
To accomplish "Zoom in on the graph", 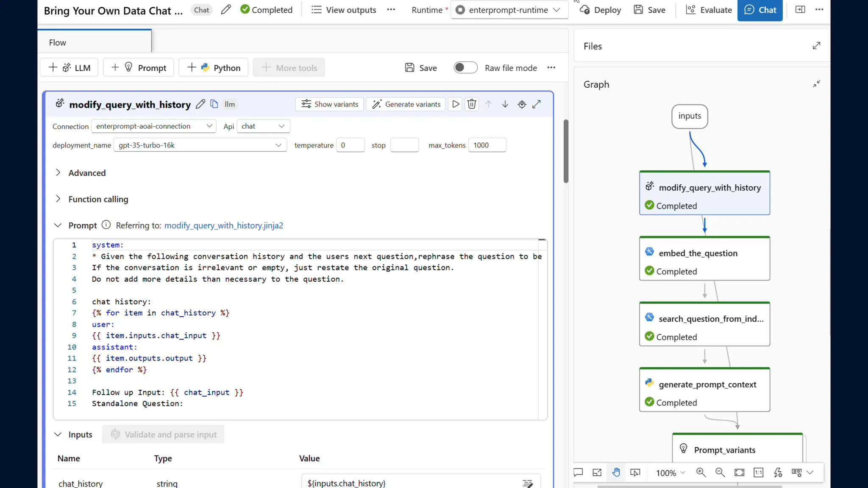I will click(x=701, y=472).
